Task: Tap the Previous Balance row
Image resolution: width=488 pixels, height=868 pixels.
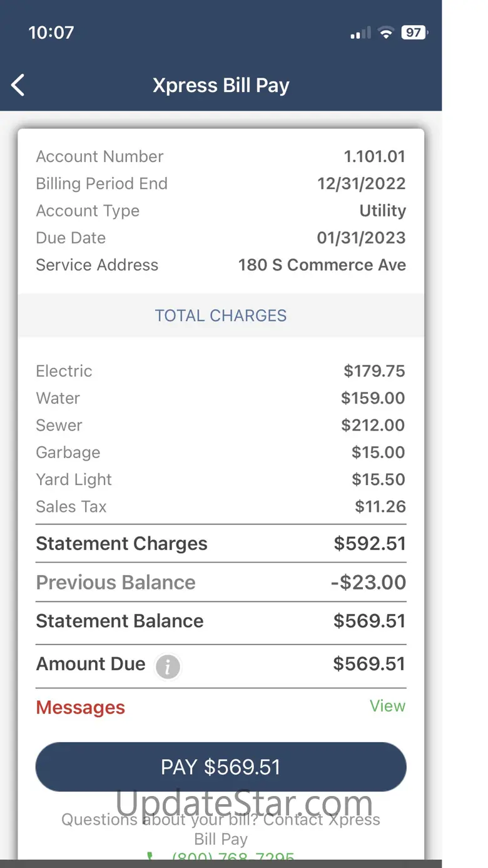Action: click(221, 583)
